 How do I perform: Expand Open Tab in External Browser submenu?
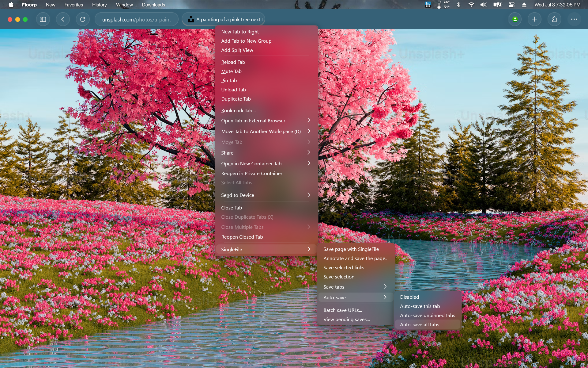[x=266, y=121]
